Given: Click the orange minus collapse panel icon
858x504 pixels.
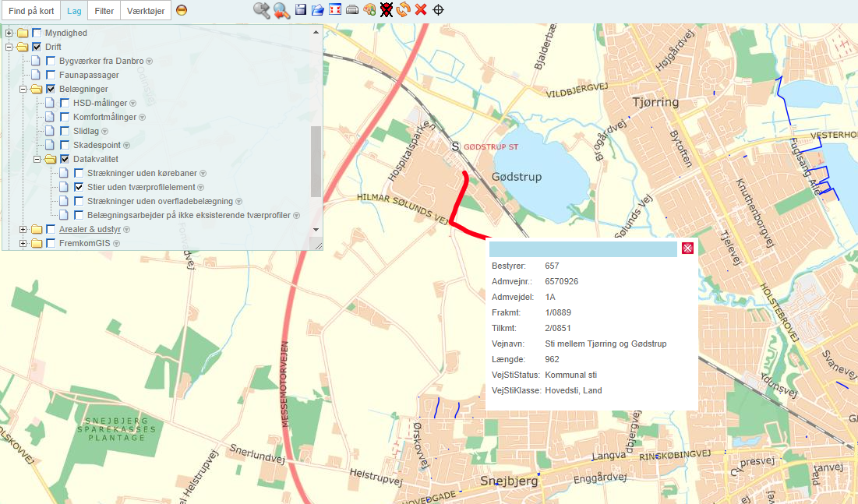Looking at the screenshot, I should [181, 10].
